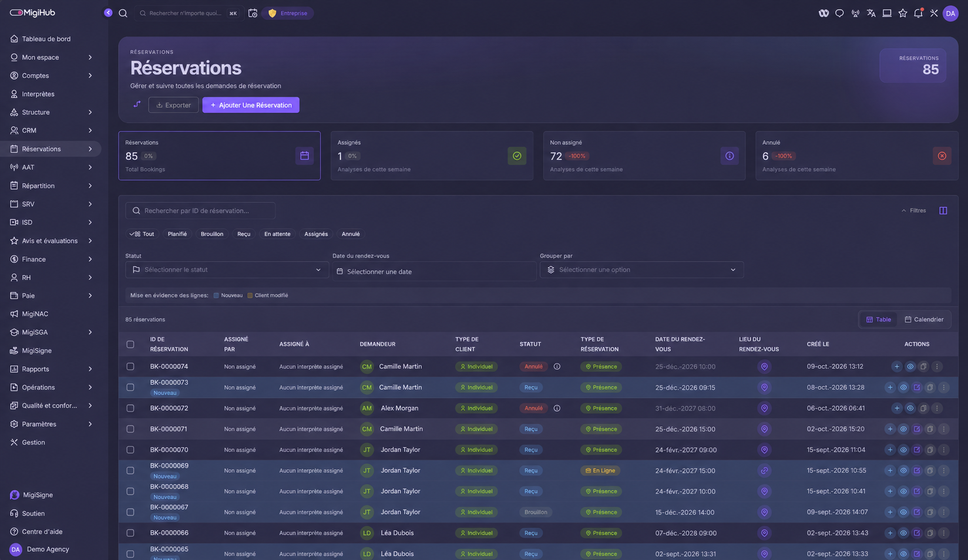This screenshot has width=968, height=560.
Task: Click the search magnifier icon beside collapse arrow
Action: pos(123,13)
